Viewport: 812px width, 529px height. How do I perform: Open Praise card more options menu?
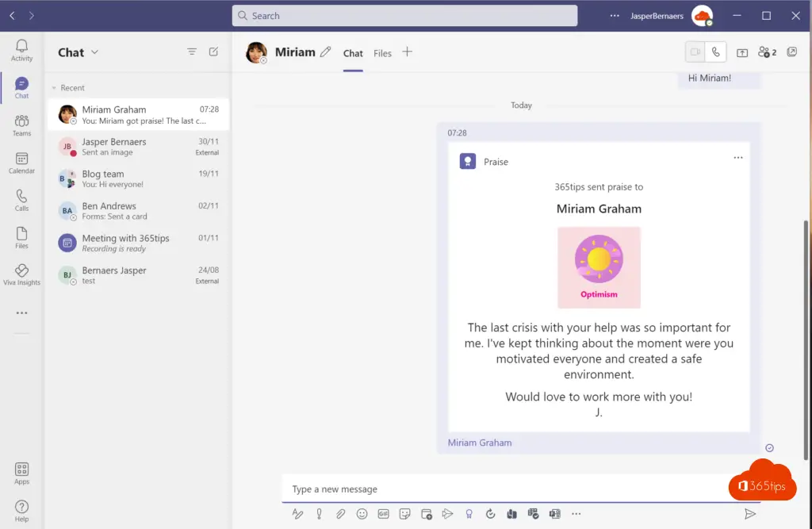pyautogui.click(x=738, y=158)
